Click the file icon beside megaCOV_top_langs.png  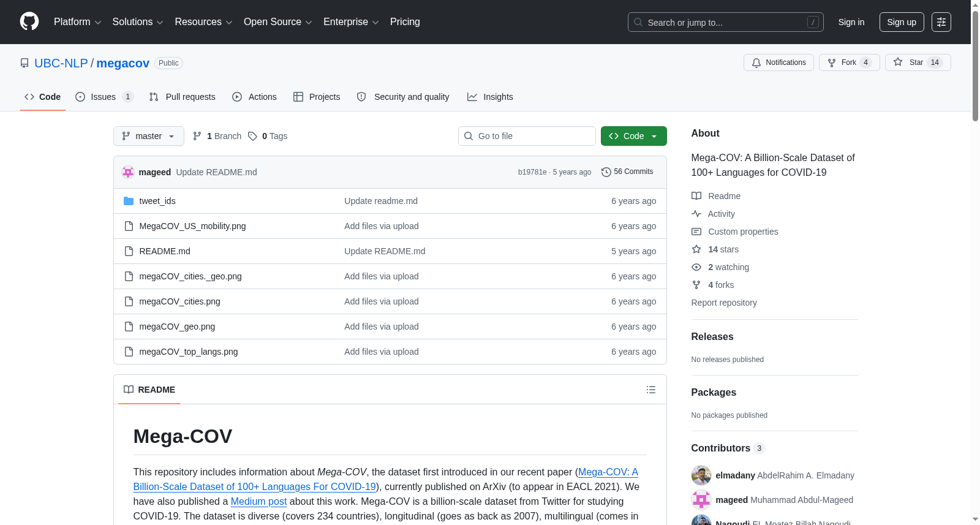pos(129,352)
